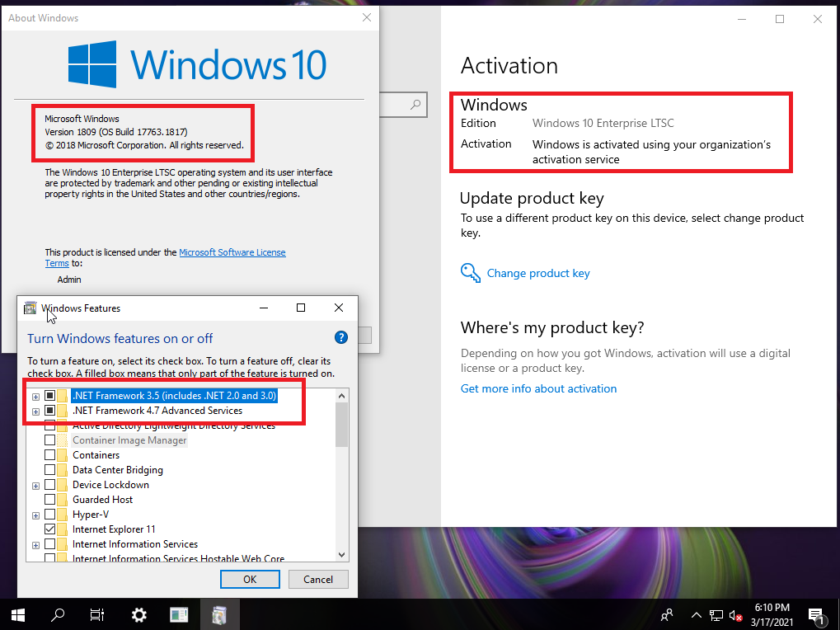The image size is (840, 630).
Task: Click the folder icon beside Data Center Bridging
Action: point(63,470)
